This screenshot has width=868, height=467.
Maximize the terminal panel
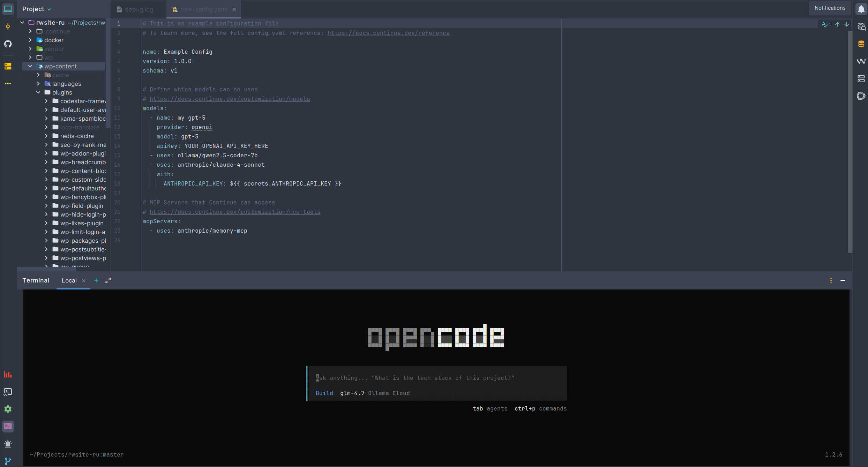[x=108, y=280]
